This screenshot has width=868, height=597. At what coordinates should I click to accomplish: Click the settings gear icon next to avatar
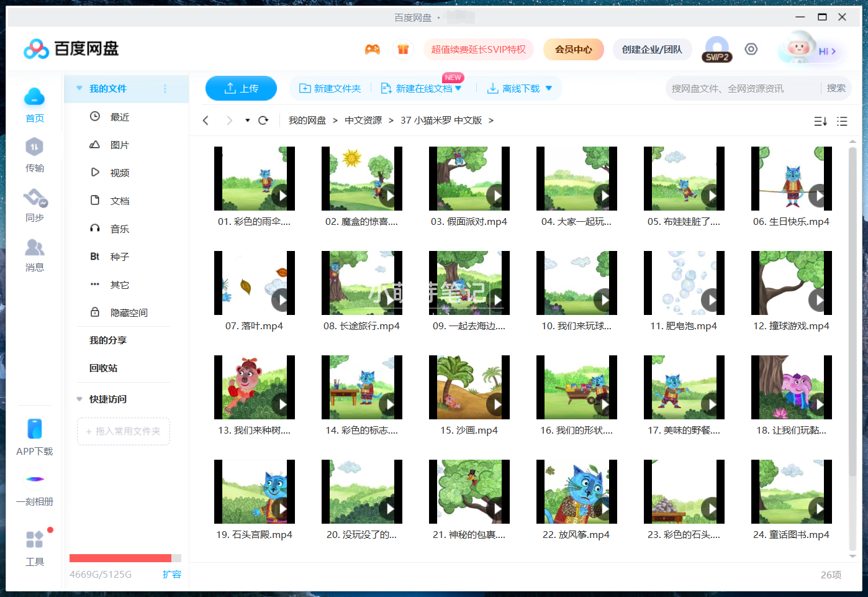pos(751,48)
